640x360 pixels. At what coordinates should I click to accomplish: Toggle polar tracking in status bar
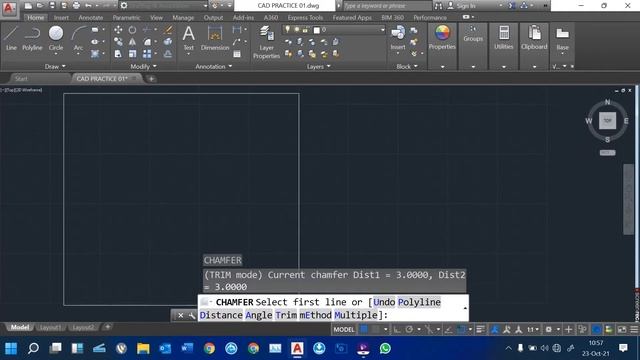click(409, 329)
